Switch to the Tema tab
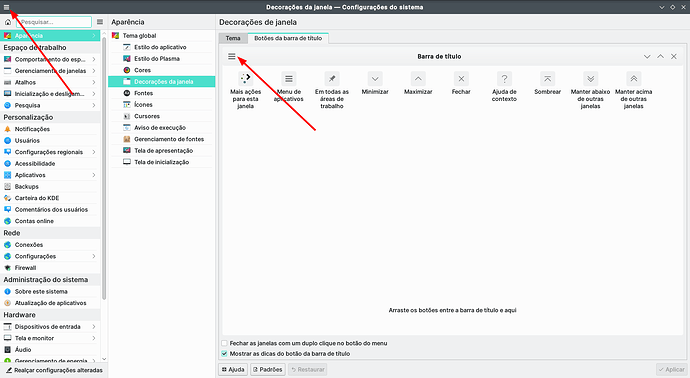 (233, 38)
